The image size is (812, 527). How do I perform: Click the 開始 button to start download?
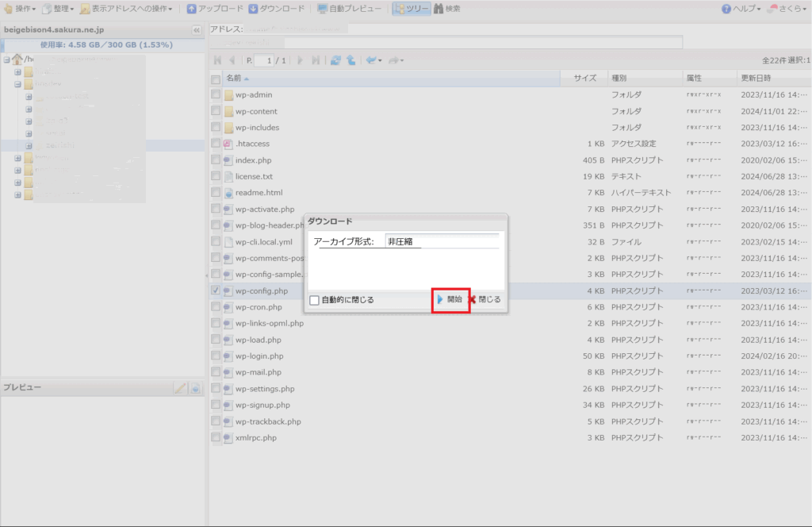coord(450,300)
